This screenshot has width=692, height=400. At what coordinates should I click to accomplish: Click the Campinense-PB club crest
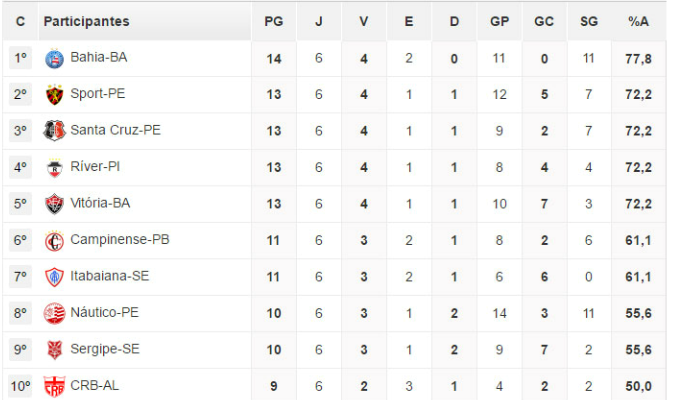pyautogui.click(x=55, y=241)
